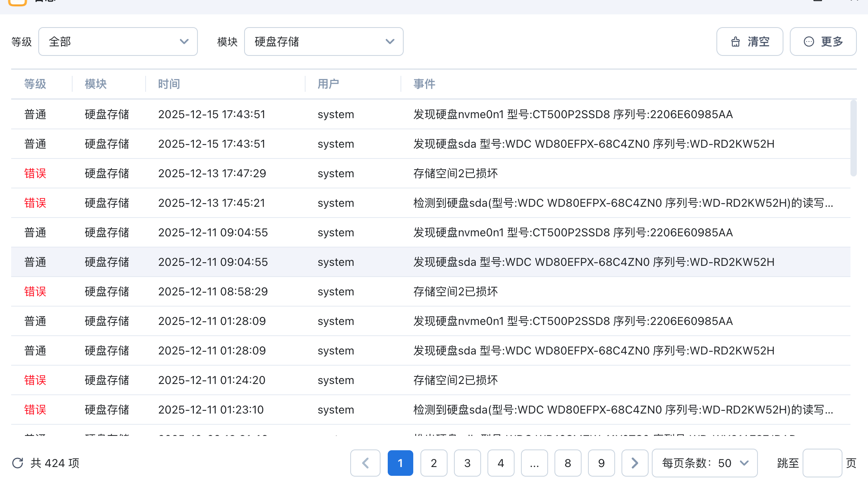Jump to page 9
This screenshot has width=868, height=479.
coord(602,463)
